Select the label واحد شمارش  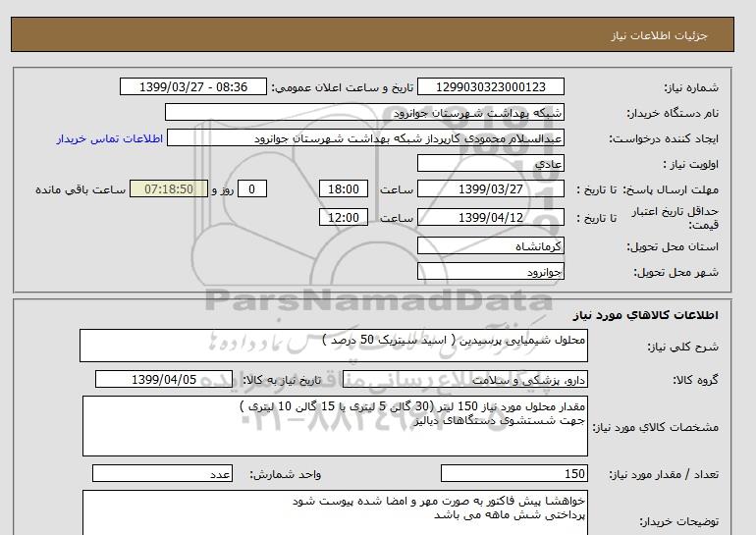click(x=286, y=475)
